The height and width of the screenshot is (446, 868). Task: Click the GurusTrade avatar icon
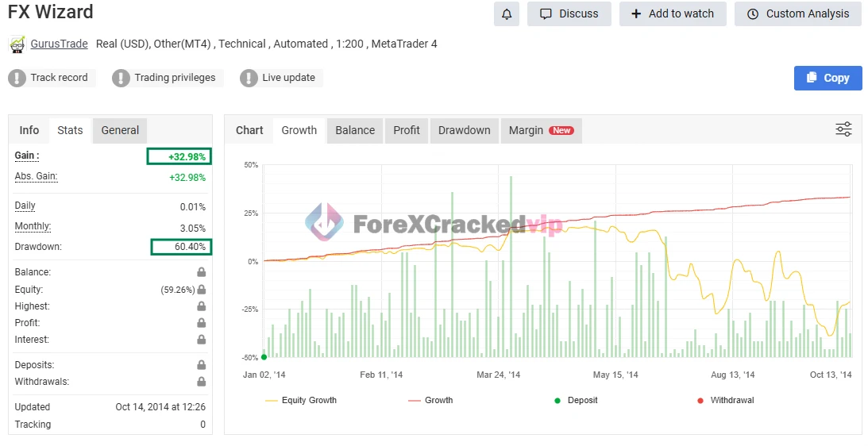click(17, 44)
